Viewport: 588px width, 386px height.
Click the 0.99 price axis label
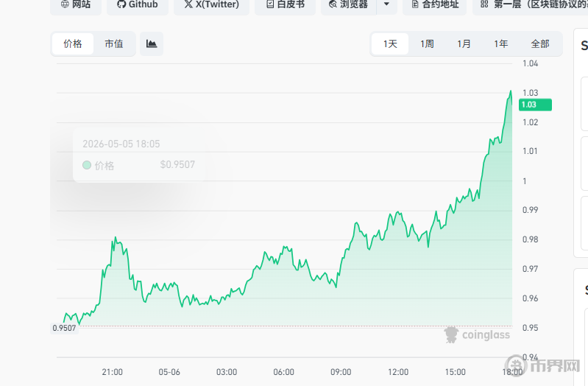click(x=531, y=210)
